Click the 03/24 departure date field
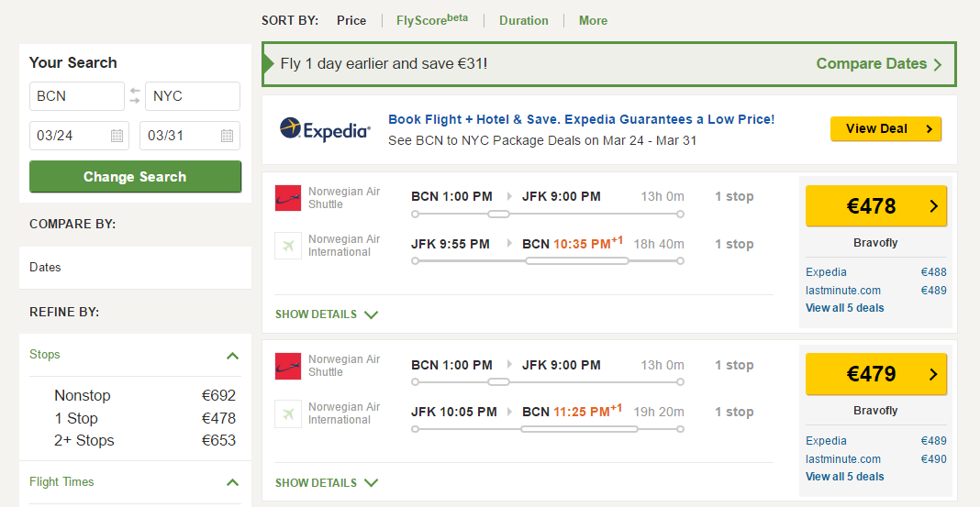This screenshot has width=980, height=507. (x=80, y=136)
